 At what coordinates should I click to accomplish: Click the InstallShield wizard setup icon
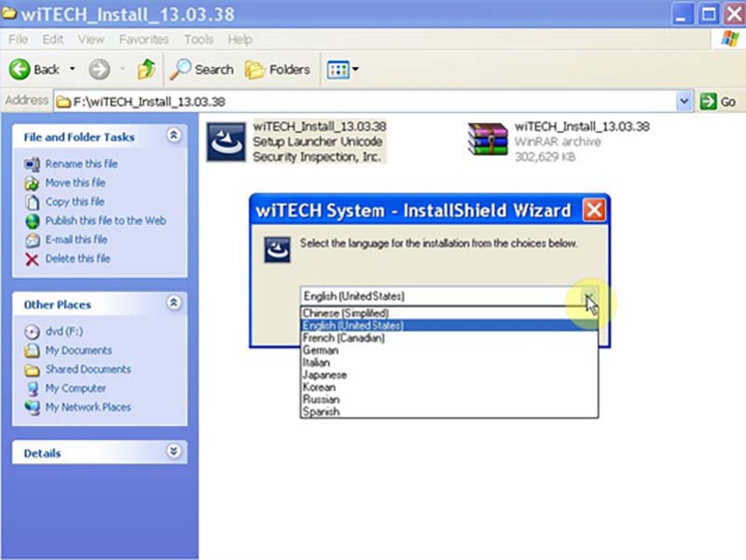277,250
